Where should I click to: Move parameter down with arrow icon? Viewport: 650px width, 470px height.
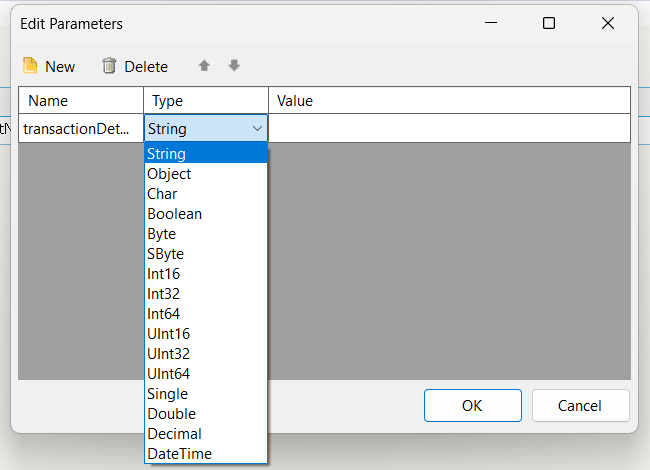pyautogui.click(x=234, y=65)
